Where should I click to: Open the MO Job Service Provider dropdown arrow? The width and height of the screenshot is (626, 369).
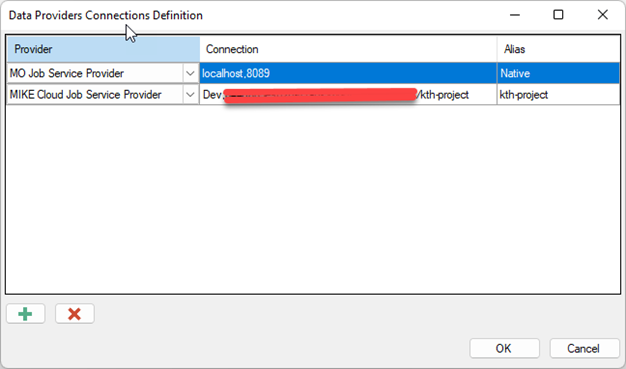click(190, 73)
